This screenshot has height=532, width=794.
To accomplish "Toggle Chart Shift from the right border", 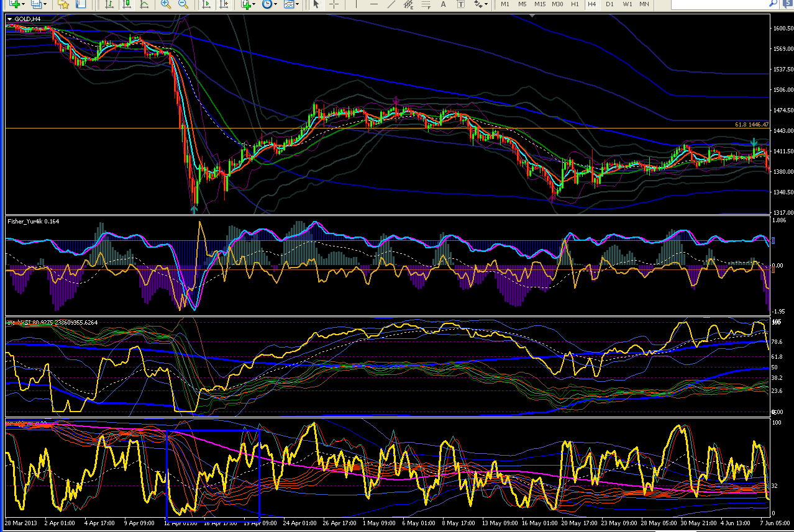I will tap(224, 4).
